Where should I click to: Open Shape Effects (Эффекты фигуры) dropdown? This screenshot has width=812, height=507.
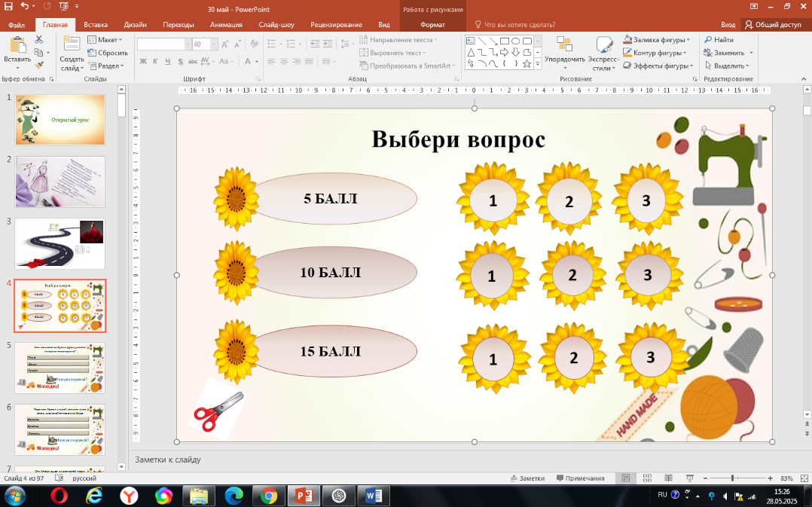coord(658,66)
